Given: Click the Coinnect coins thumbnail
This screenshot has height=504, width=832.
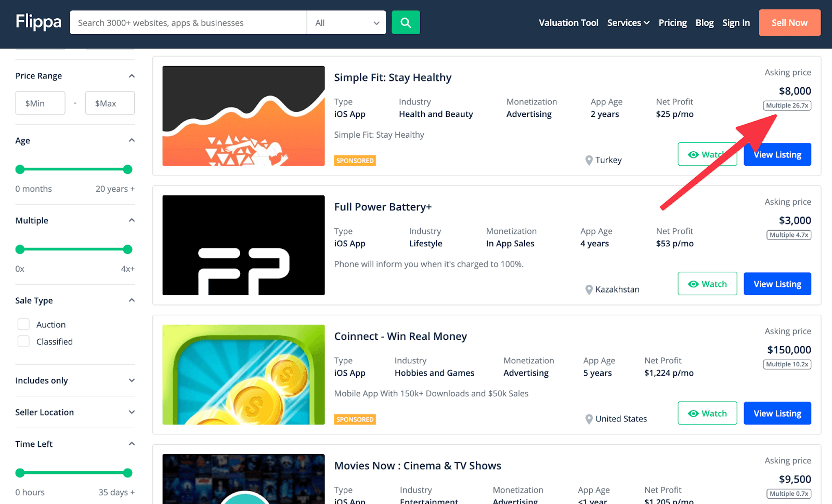Looking at the screenshot, I should 243,375.
